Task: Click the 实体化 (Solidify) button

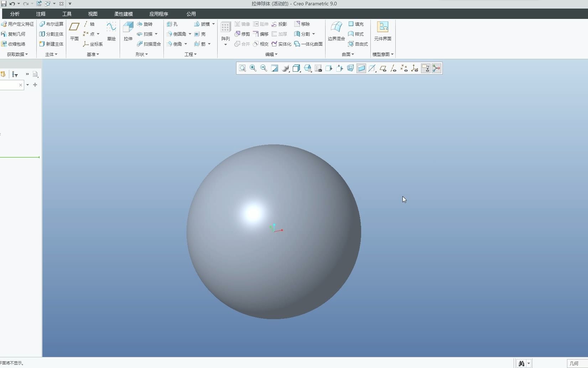Action: tap(281, 44)
